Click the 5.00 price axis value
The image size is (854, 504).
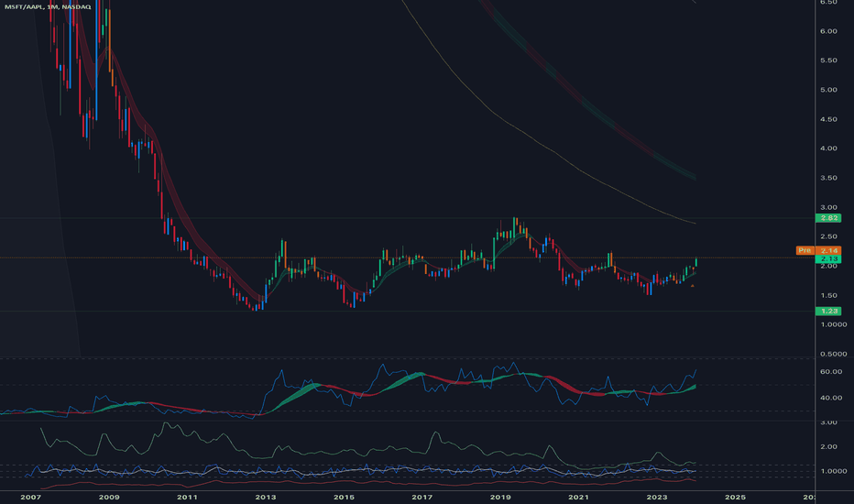pyautogui.click(x=828, y=90)
